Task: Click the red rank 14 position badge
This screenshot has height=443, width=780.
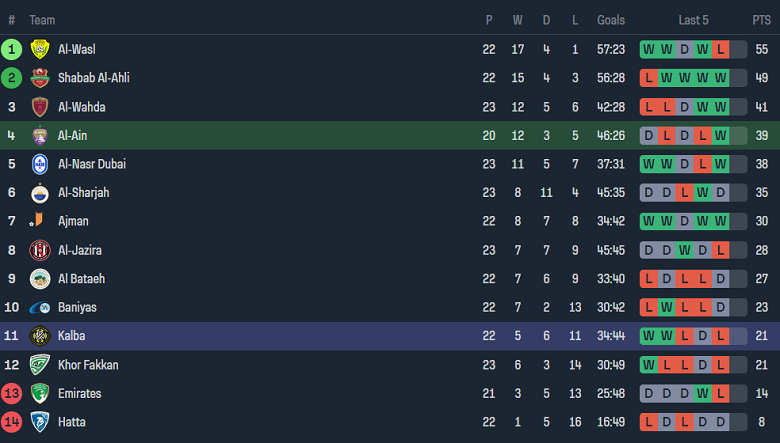Action: click(12, 422)
